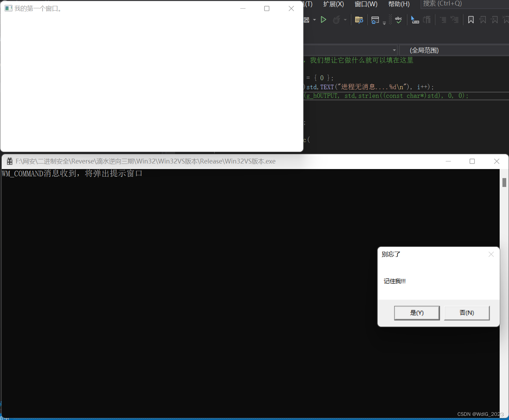Close the Win32VS版本.exe console window
This screenshot has width=509, height=420.
[x=497, y=161]
